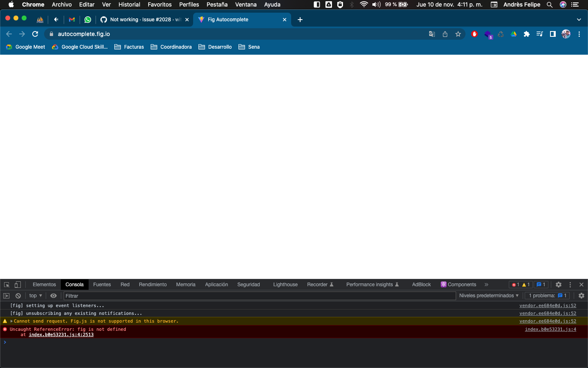Switch to the Elementos panel

(x=44, y=285)
